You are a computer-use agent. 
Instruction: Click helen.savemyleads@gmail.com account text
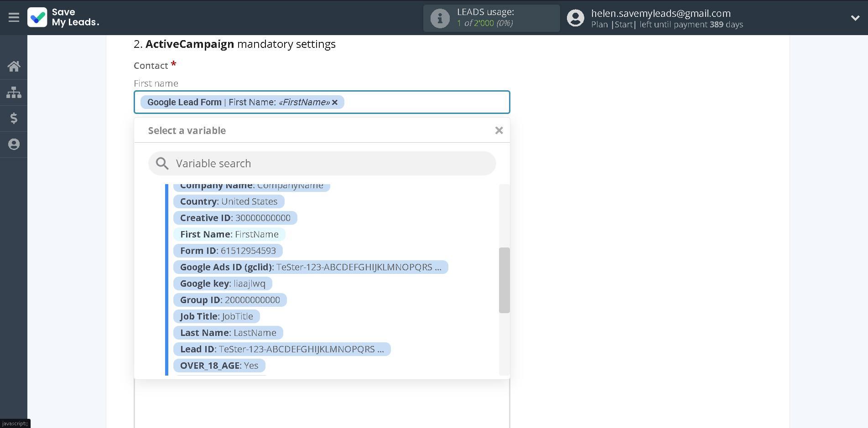(660, 13)
